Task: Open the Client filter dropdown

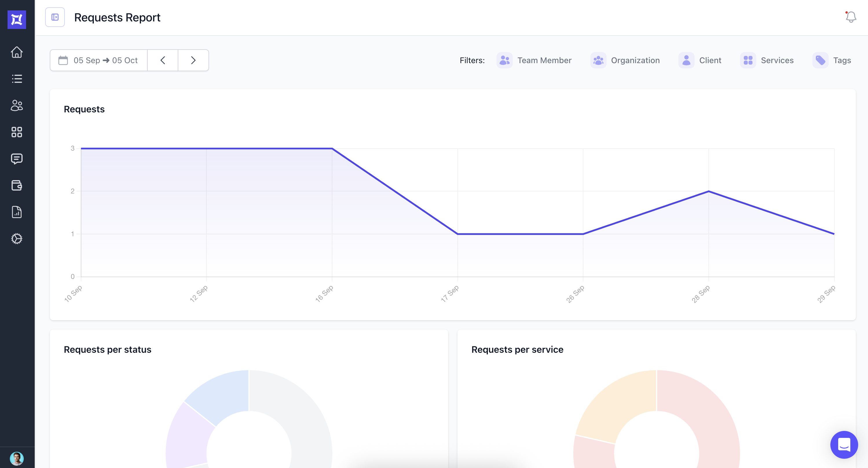Action: pos(700,60)
